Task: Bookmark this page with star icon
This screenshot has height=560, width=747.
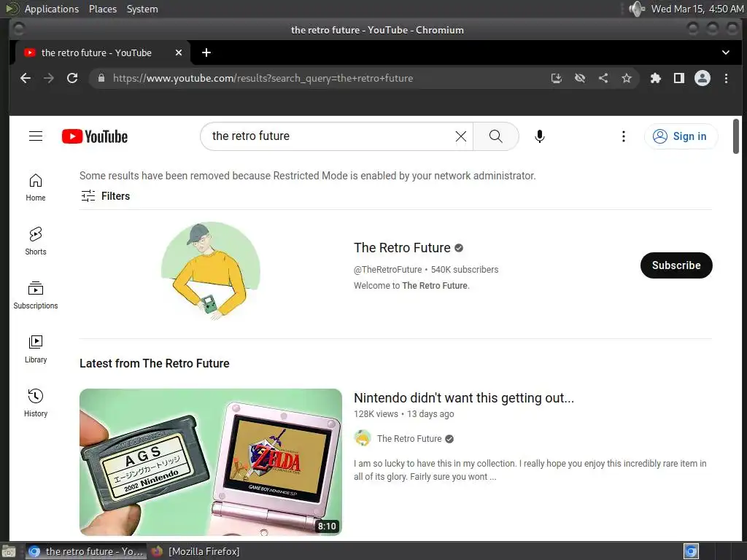Action: point(627,78)
